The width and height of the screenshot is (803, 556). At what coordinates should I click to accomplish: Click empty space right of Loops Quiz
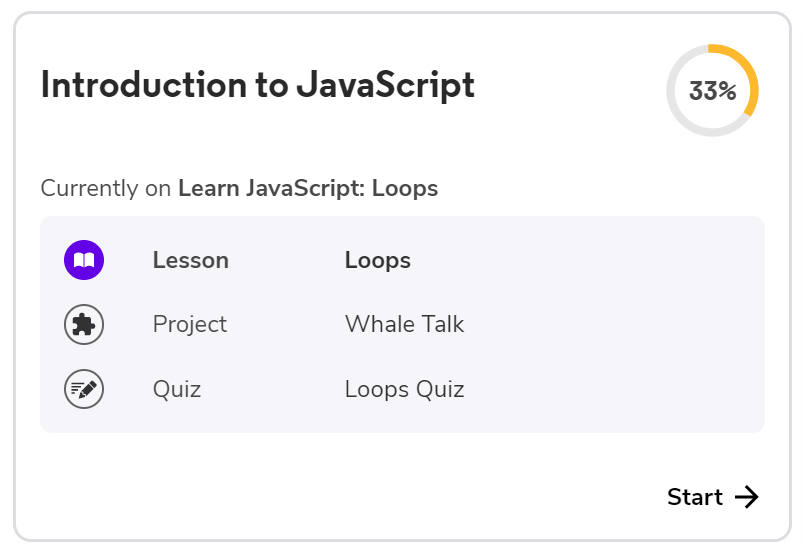[x=610, y=389]
